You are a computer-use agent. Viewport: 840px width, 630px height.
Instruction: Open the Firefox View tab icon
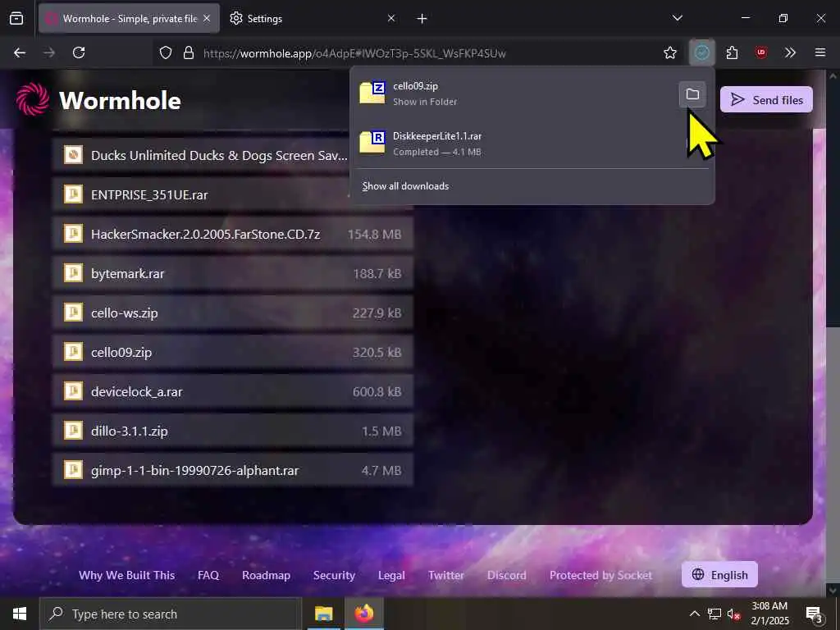16,18
